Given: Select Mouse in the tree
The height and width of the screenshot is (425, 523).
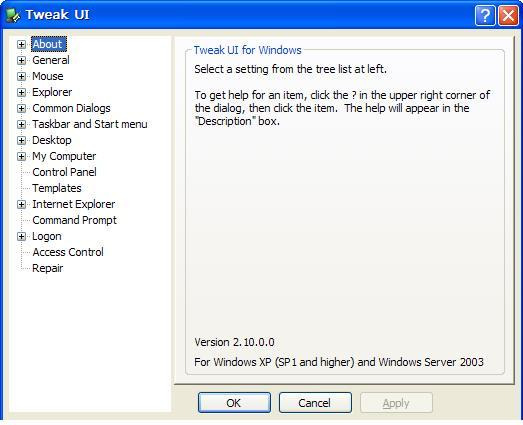Looking at the screenshot, I should pyautogui.click(x=48, y=76).
